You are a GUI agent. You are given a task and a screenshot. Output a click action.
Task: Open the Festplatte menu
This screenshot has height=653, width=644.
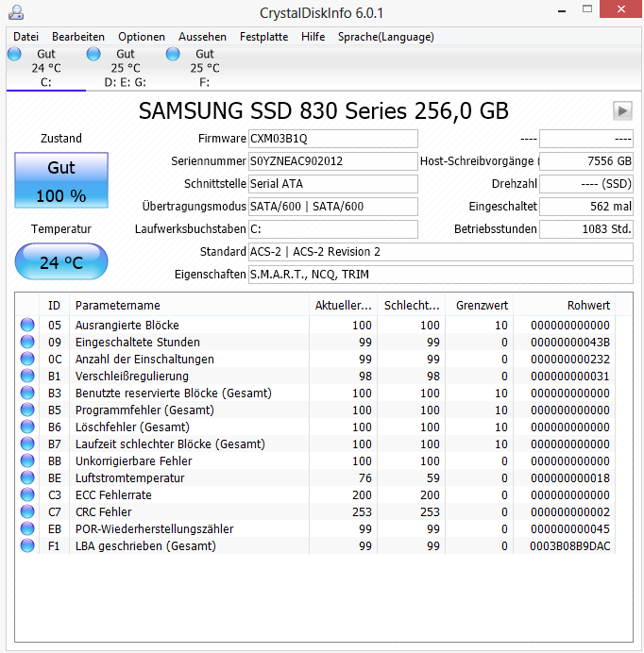(x=263, y=37)
